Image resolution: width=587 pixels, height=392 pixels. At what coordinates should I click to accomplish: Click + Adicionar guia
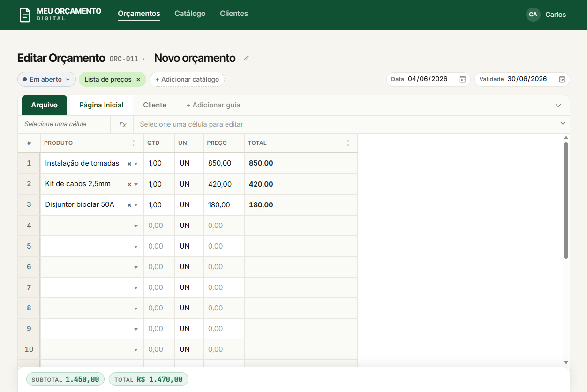pyautogui.click(x=213, y=105)
